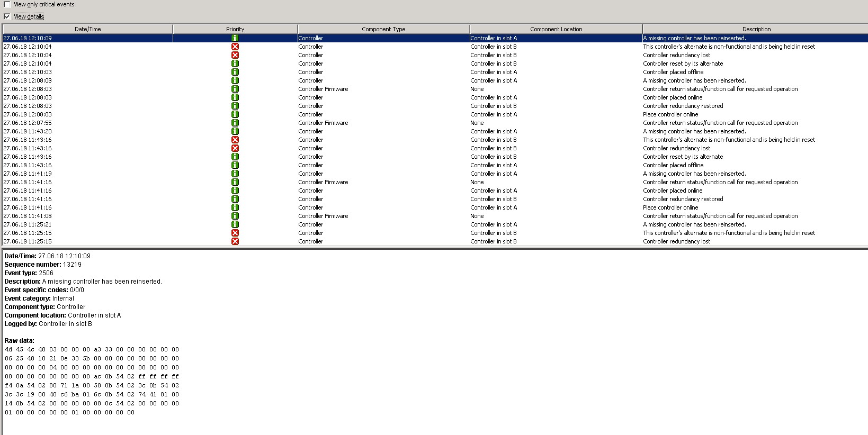Sort events by the Date/Time column header
Screen dimensions: 868x435
click(87, 29)
